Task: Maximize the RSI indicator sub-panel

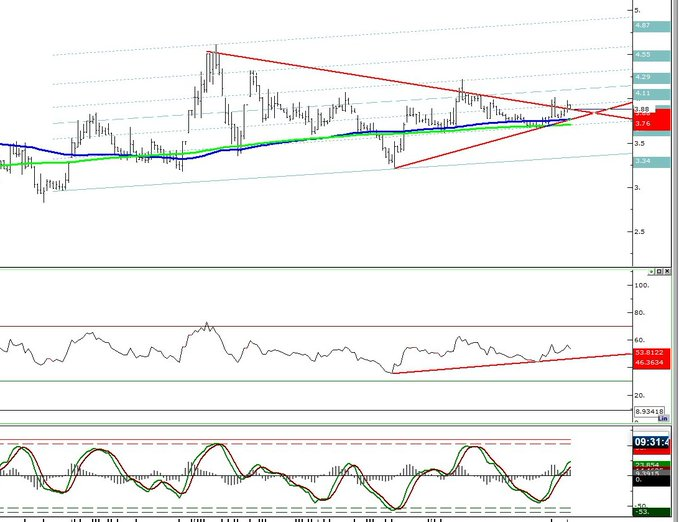Action: point(660,272)
